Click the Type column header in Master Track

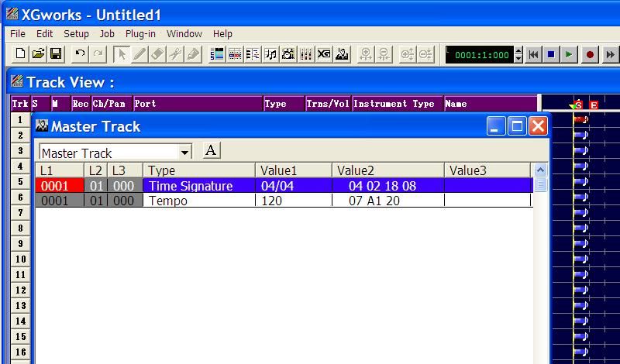coord(199,170)
